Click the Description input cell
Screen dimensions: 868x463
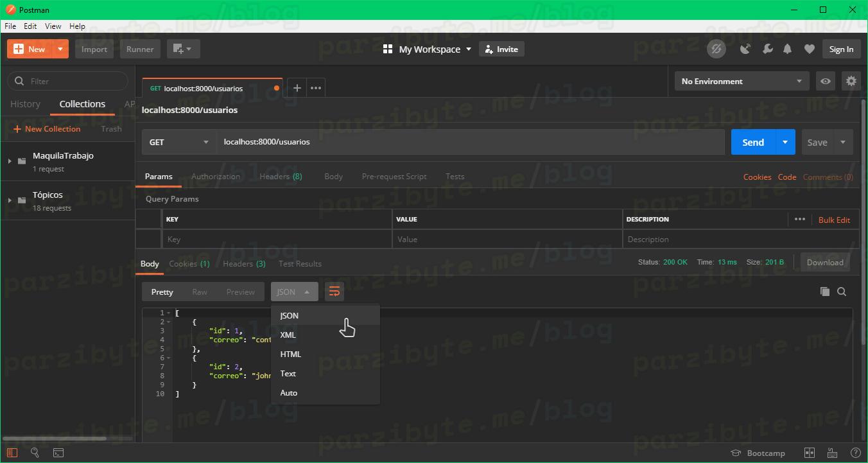click(x=741, y=239)
